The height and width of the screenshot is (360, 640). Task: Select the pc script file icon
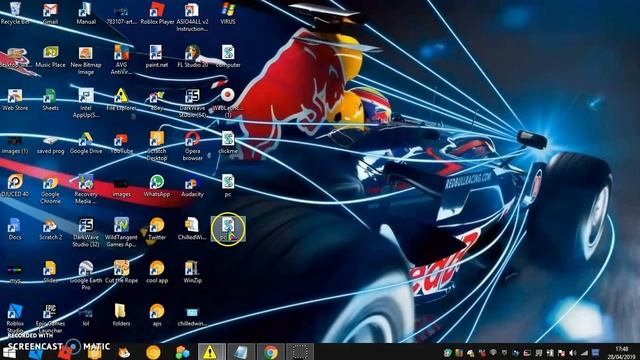(x=228, y=186)
